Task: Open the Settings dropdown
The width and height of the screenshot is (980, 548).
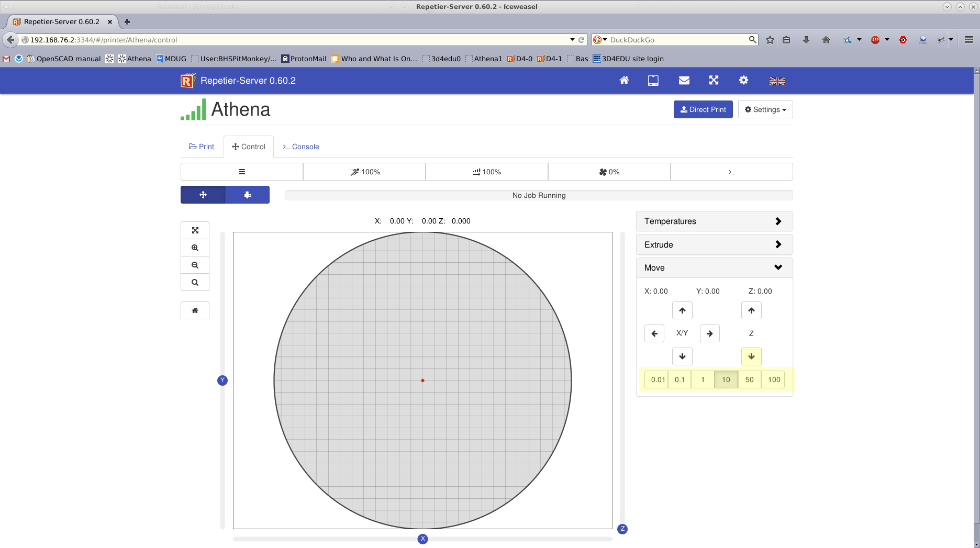Action: [765, 109]
